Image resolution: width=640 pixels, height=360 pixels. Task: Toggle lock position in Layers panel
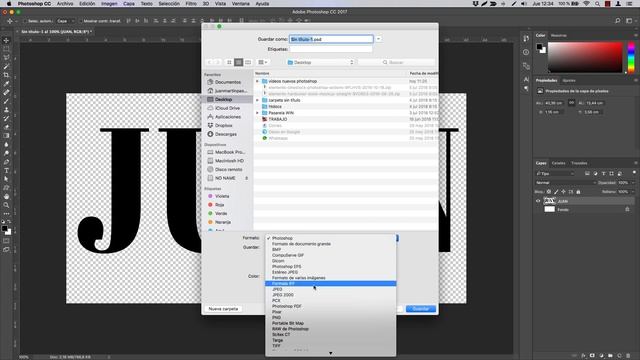(564, 192)
